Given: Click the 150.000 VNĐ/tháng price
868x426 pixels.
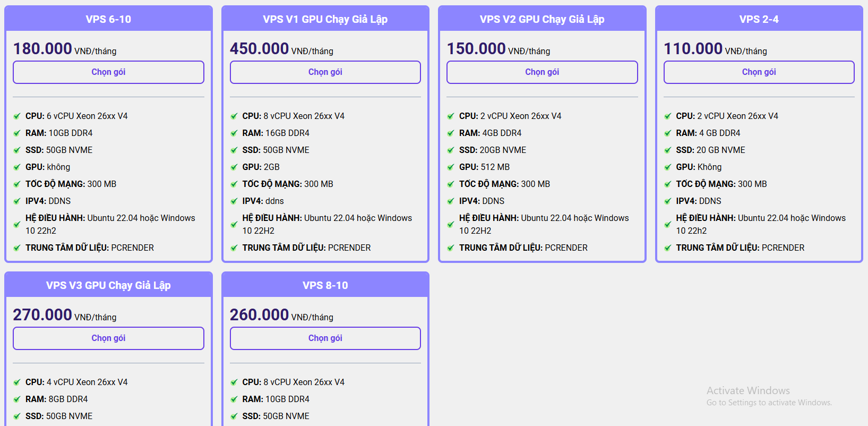Looking at the screenshot, I should [498, 49].
